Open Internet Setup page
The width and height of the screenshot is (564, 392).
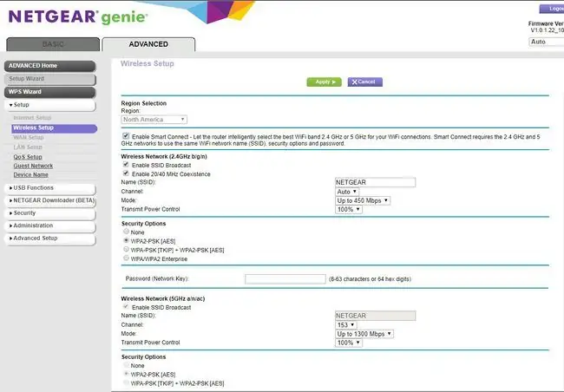(32, 118)
